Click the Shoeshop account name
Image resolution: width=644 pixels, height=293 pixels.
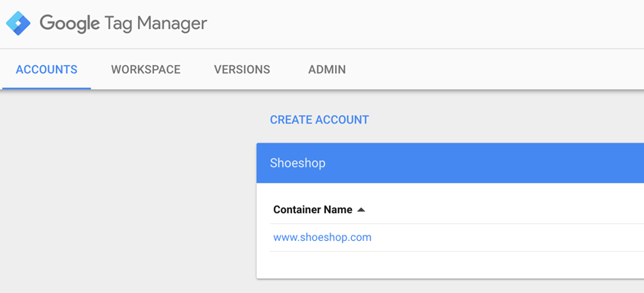coord(297,163)
